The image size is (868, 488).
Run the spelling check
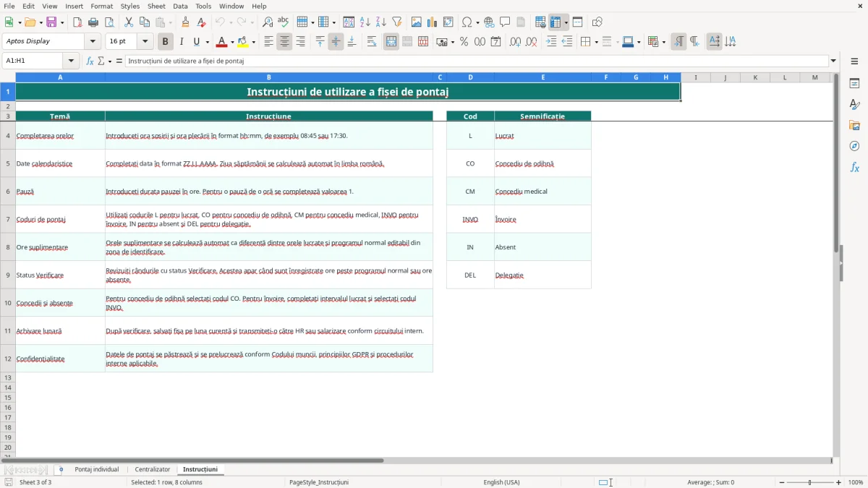[283, 22]
